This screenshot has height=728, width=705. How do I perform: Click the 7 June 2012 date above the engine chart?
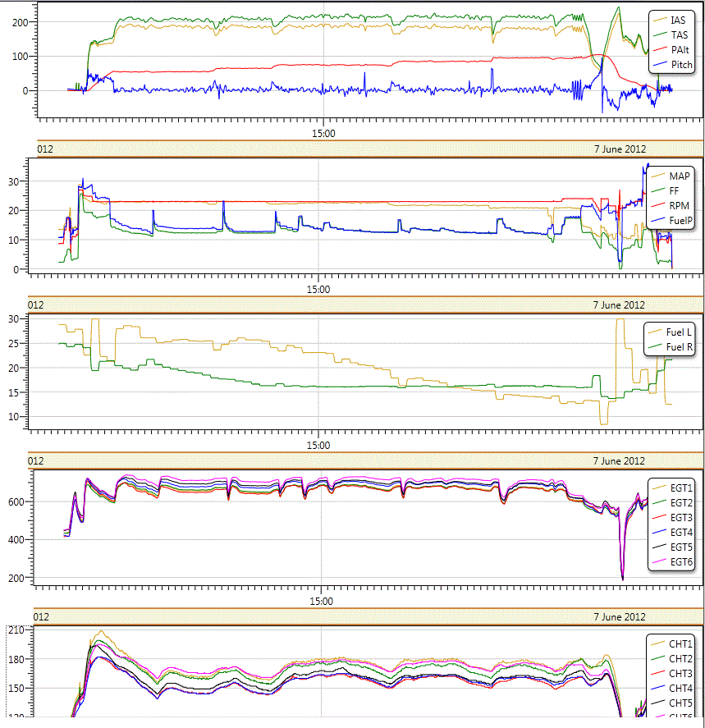[x=620, y=149]
